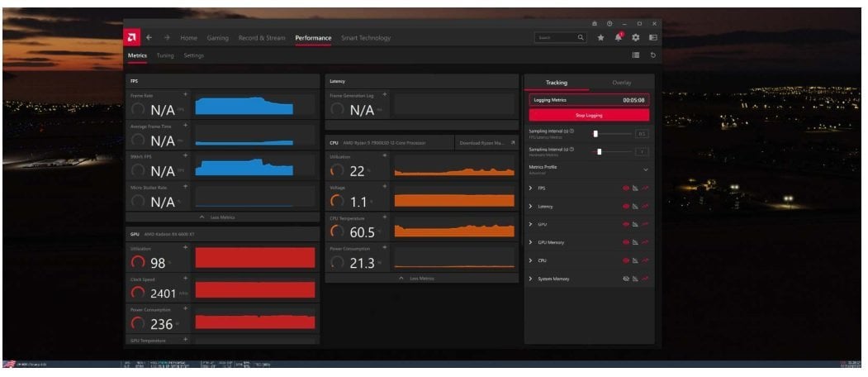Expand the GPU tracking group

coord(531,225)
